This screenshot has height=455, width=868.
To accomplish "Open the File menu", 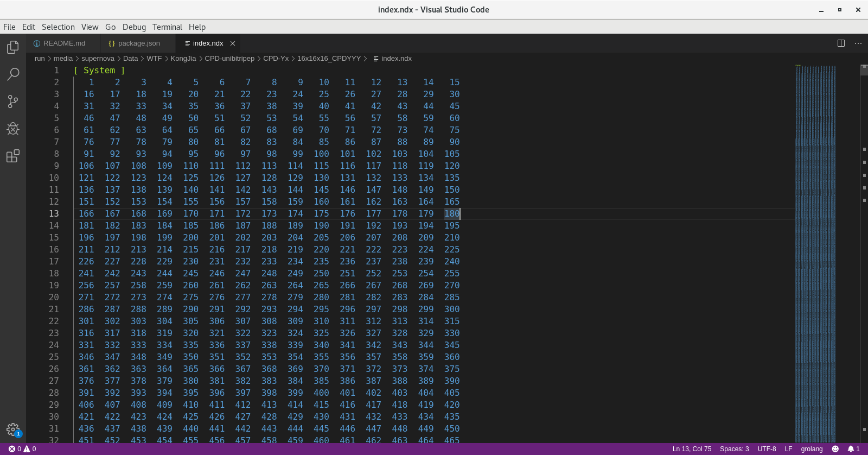I will point(9,27).
